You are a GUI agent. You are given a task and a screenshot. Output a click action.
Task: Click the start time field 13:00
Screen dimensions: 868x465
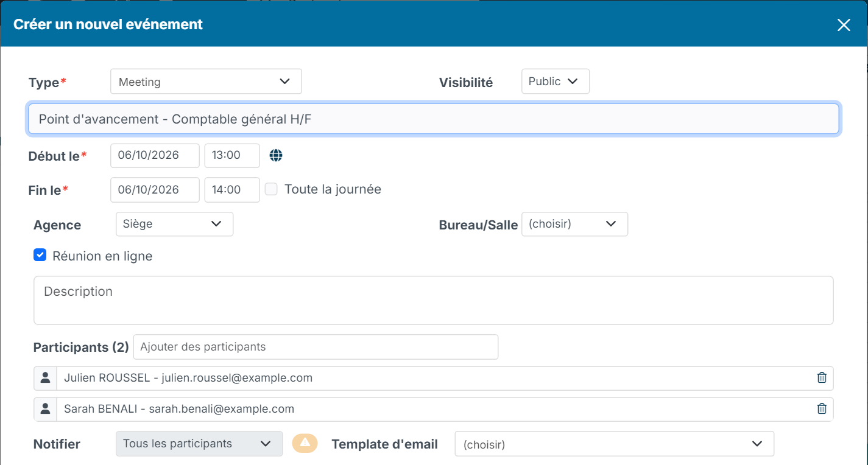pos(232,155)
